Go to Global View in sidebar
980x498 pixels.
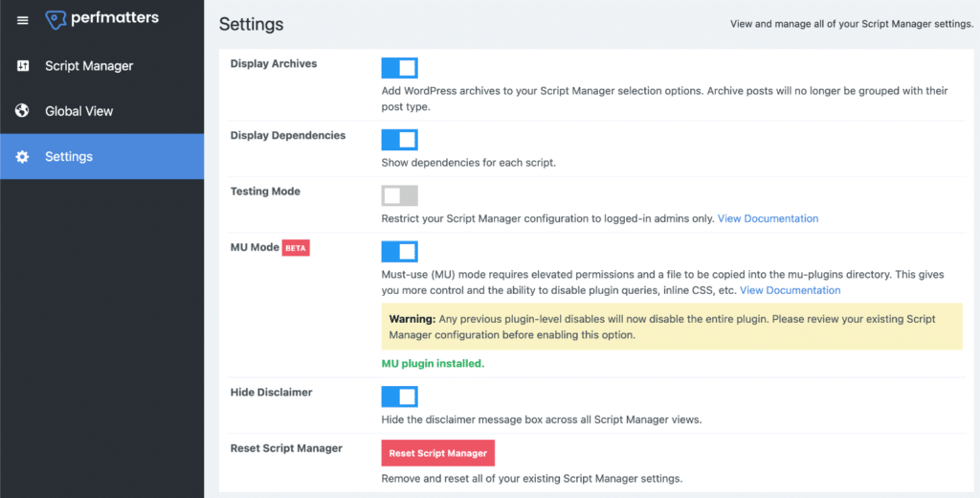(78, 111)
